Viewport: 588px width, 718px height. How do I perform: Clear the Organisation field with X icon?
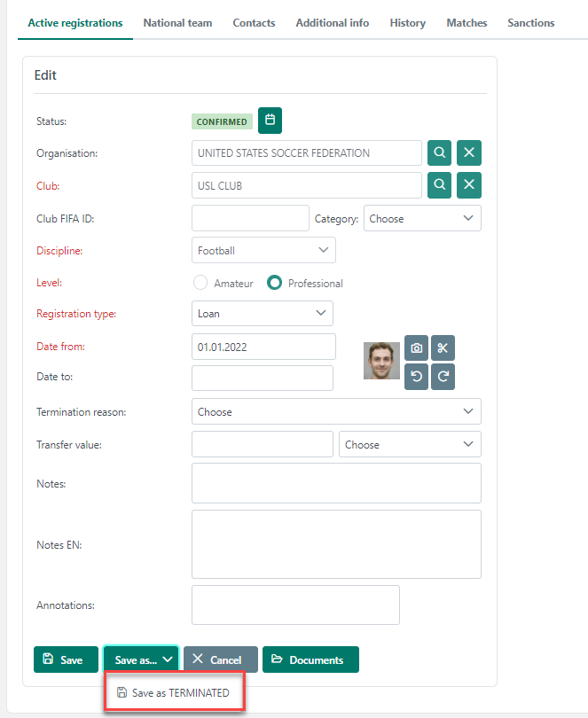pyautogui.click(x=469, y=153)
